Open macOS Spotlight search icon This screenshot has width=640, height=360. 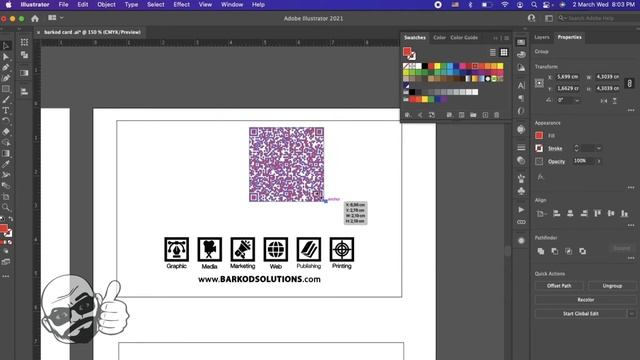coord(533,4)
